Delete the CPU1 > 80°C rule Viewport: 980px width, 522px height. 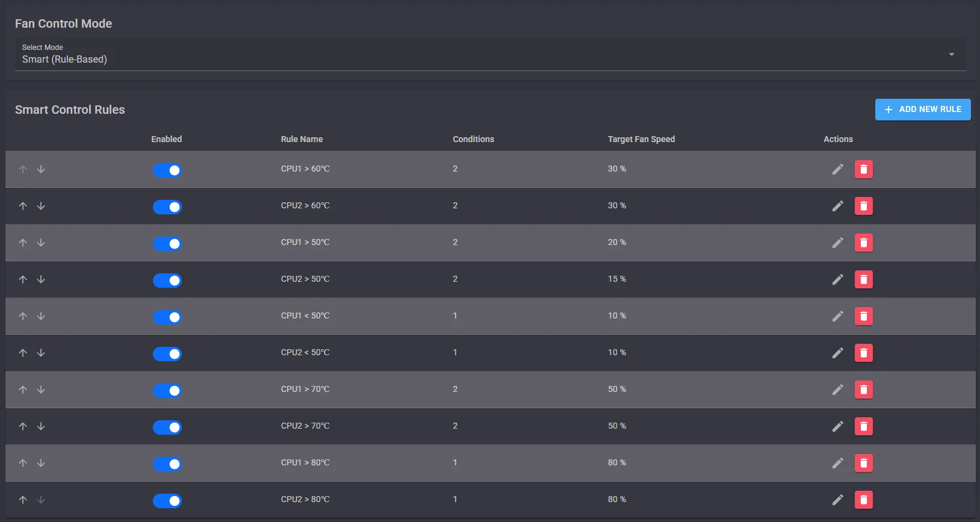(864, 463)
